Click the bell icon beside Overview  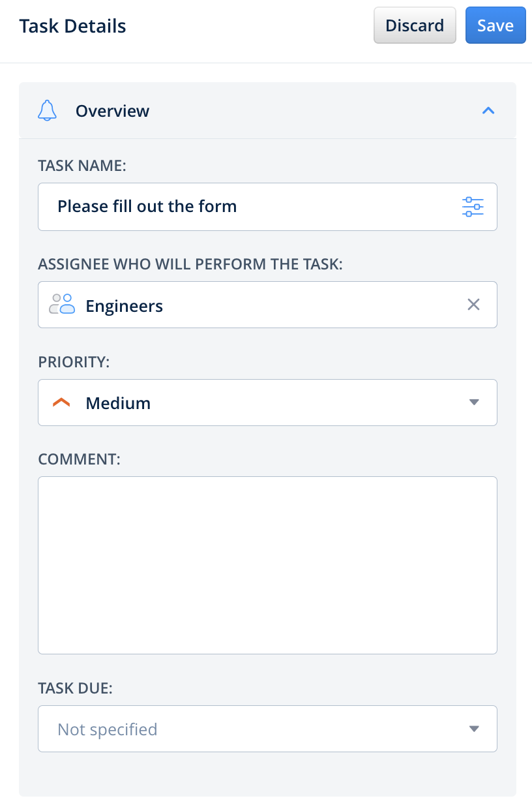coord(48,111)
